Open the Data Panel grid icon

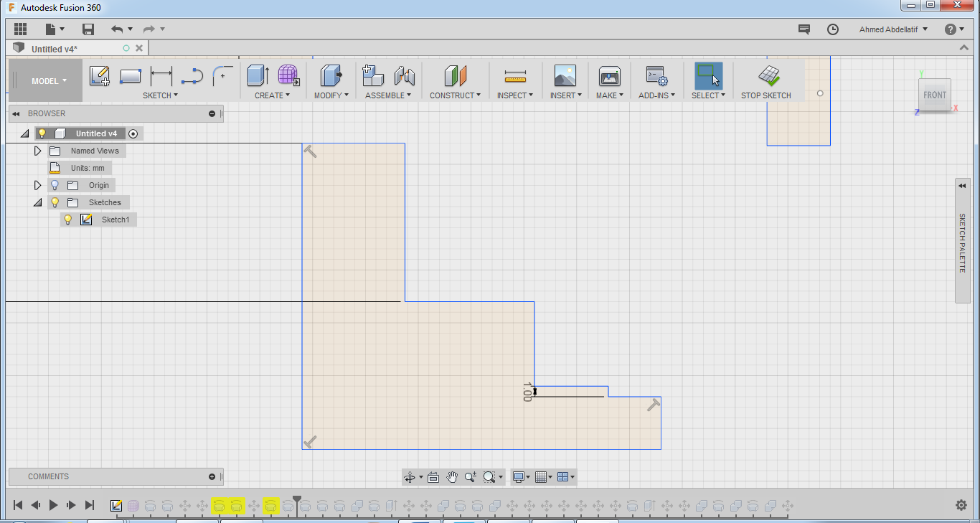click(20, 29)
